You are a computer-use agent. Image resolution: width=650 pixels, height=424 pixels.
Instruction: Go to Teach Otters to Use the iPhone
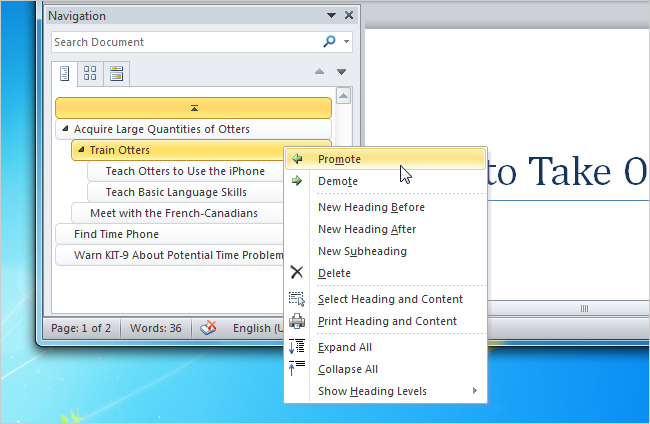pos(185,171)
